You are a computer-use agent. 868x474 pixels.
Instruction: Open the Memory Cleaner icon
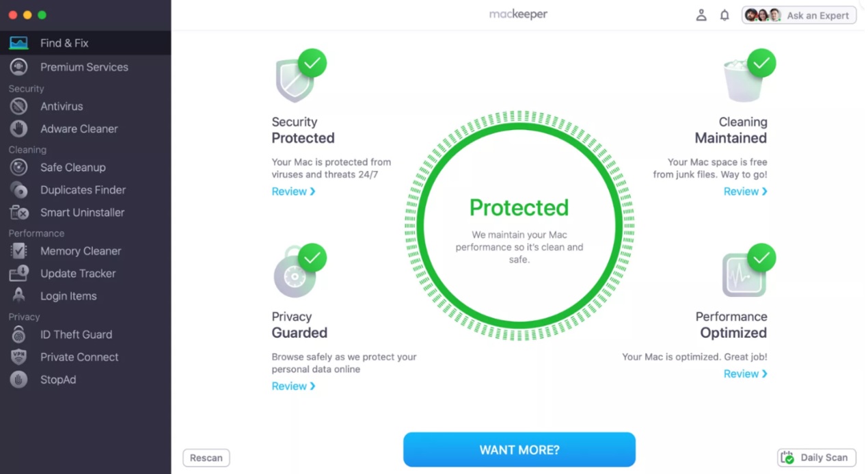(19, 251)
